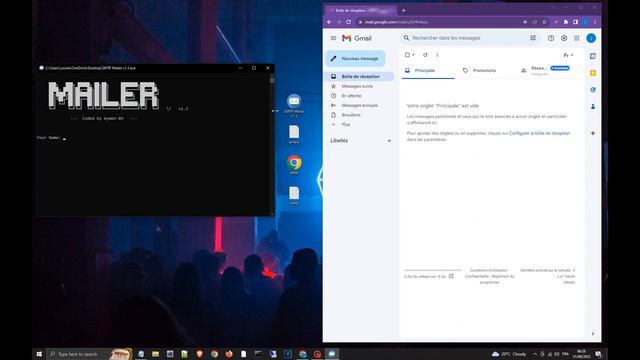Collapse side panel arrow at bottom right
640x360 pixels.
tap(593, 334)
